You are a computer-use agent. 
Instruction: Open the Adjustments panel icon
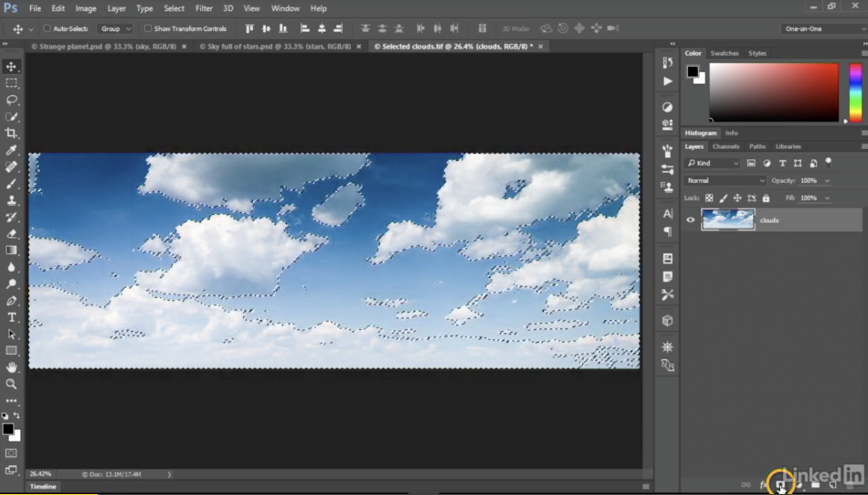click(x=667, y=107)
